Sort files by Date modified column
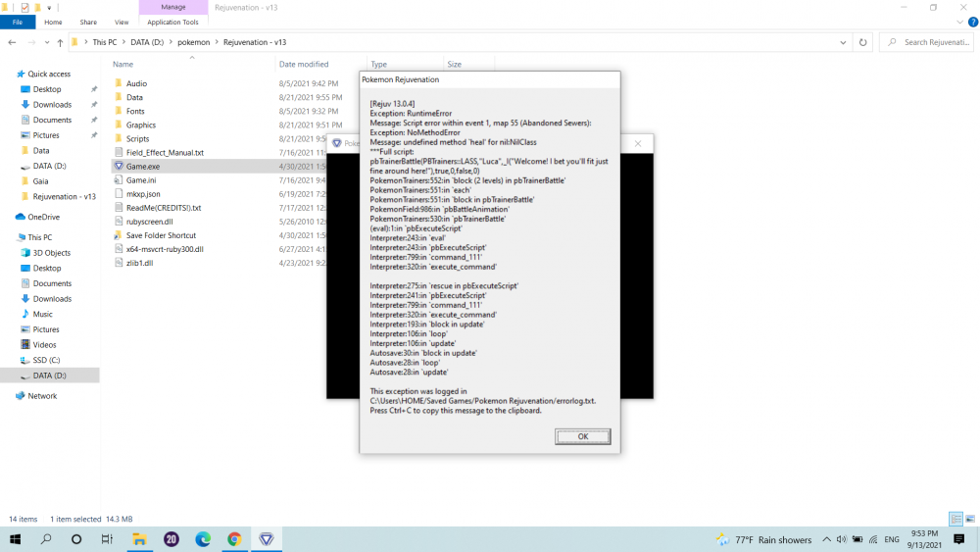Viewport: 980px width, 552px height. (x=304, y=64)
